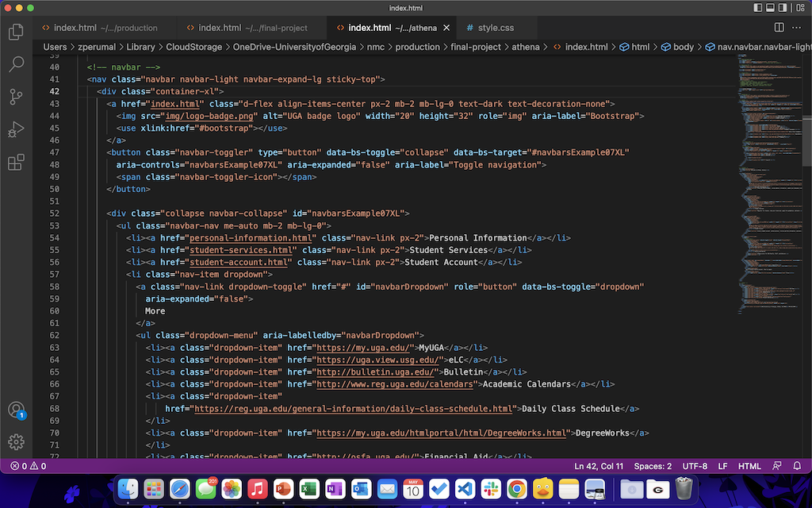Open the Manage gear icon
Image resolution: width=812 pixels, height=508 pixels.
16,441
